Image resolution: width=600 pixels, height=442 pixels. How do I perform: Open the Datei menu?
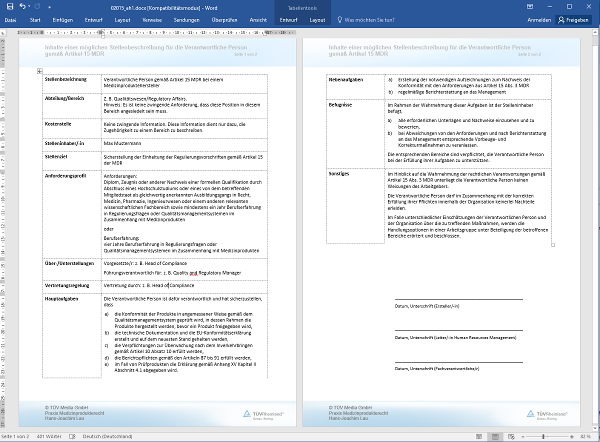12,19
